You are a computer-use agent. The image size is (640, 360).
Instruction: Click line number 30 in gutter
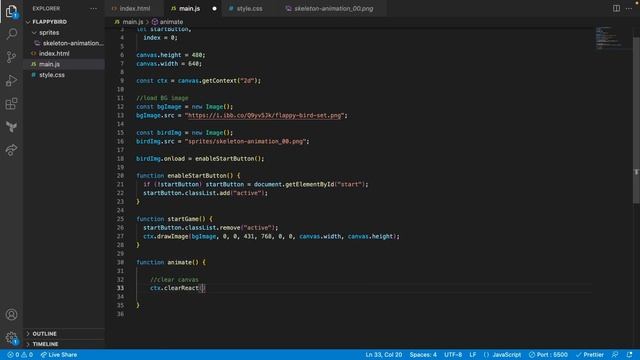[x=120, y=262]
